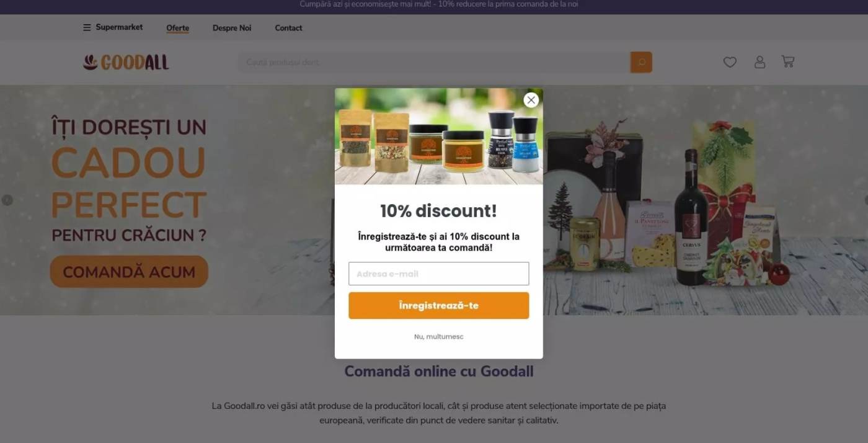Focus the product search field
Image resolution: width=868 pixels, height=443 pixels.
[434, 62]
